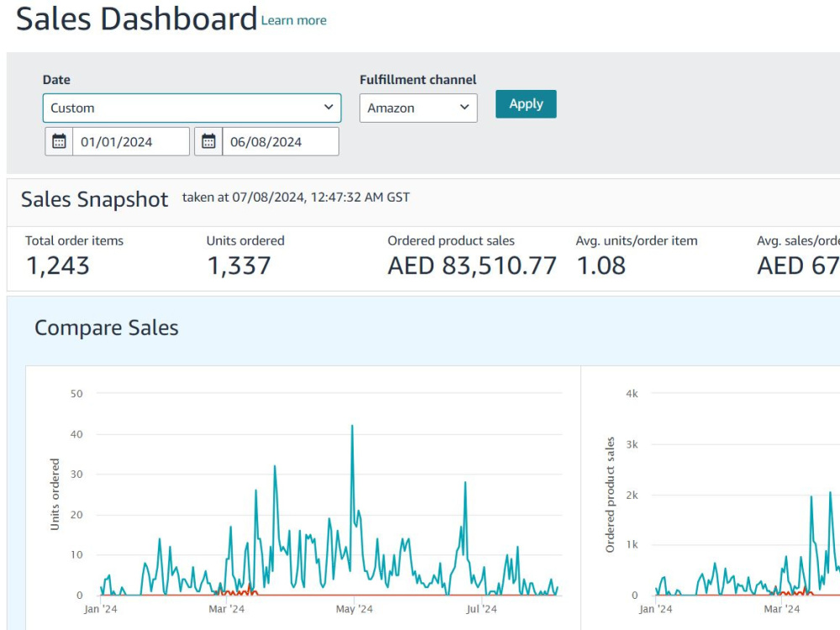This screenshot has height=630, width=840.
Task: Click the Mar '24 label on units ordered chart
Action: pyautogui.click(x=226, y=609)
